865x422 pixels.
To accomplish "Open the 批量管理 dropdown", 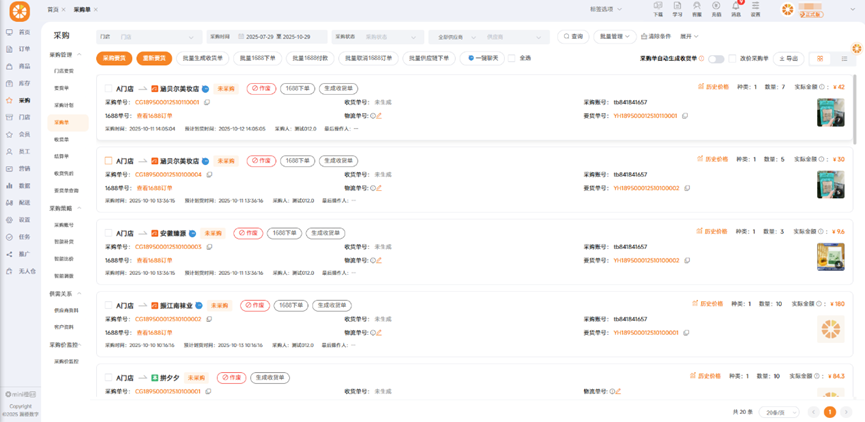I will pyautogui.click(x=615, y=36).
